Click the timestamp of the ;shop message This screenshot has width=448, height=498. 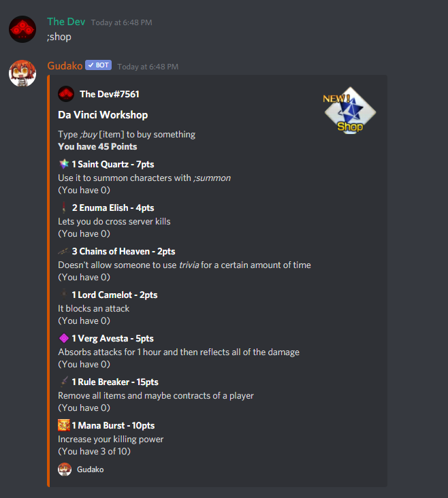click(121, 22)
